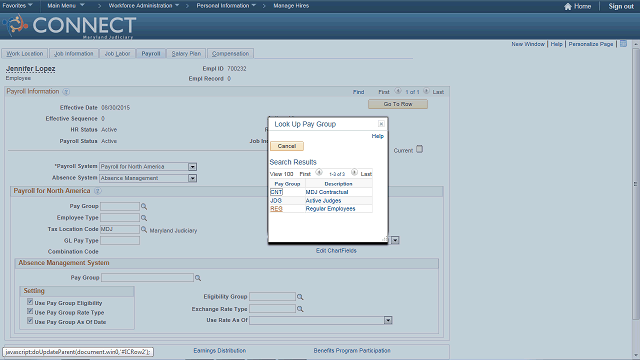Open the Absence System dropdown

(x=192, y=178)
